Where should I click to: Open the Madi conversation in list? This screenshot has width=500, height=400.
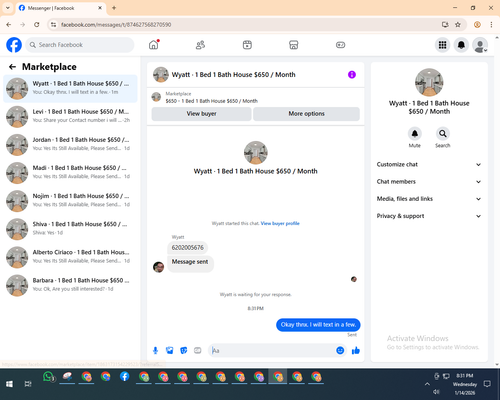[x=70, y=173]
